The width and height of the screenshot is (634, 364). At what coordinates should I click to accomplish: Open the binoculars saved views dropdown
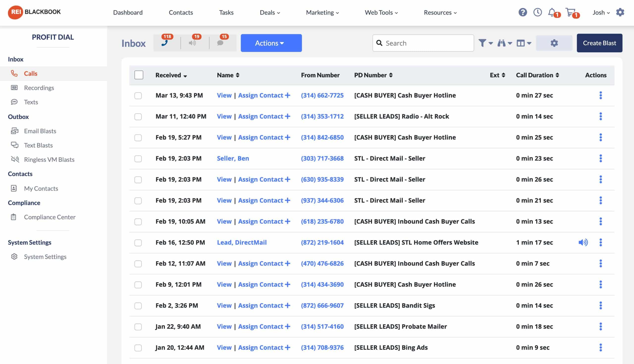[x=505, y=43]
